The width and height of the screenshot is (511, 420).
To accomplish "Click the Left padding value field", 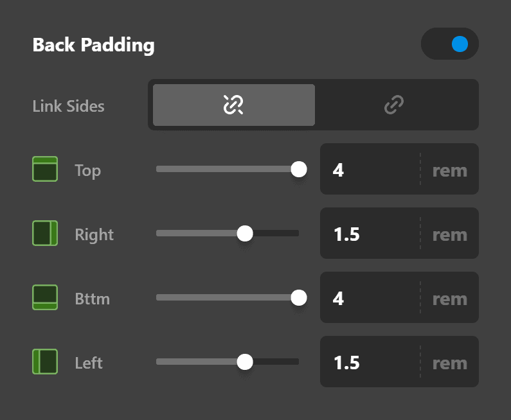I will point(370,363).
